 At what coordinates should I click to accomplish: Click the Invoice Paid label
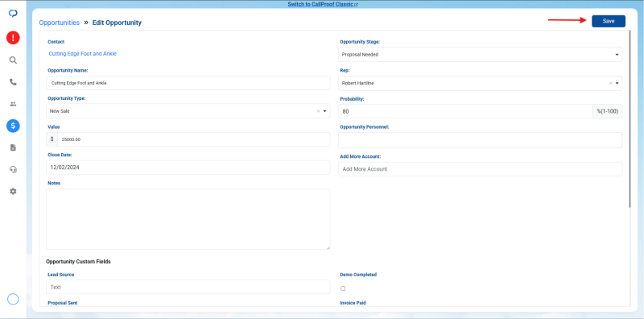point(353,303)
